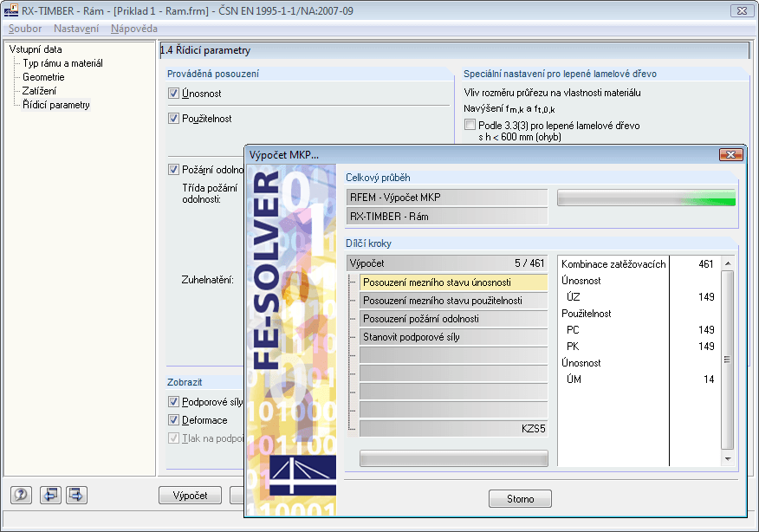This screenshot has width=759, height=532.
Task: Click the ÚZ row with value 149
Action: point(638,296)
